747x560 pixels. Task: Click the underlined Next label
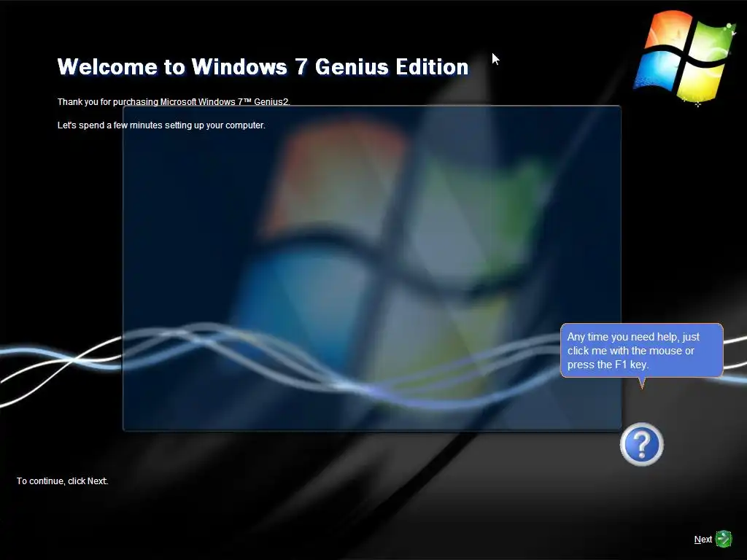[703, 540]
